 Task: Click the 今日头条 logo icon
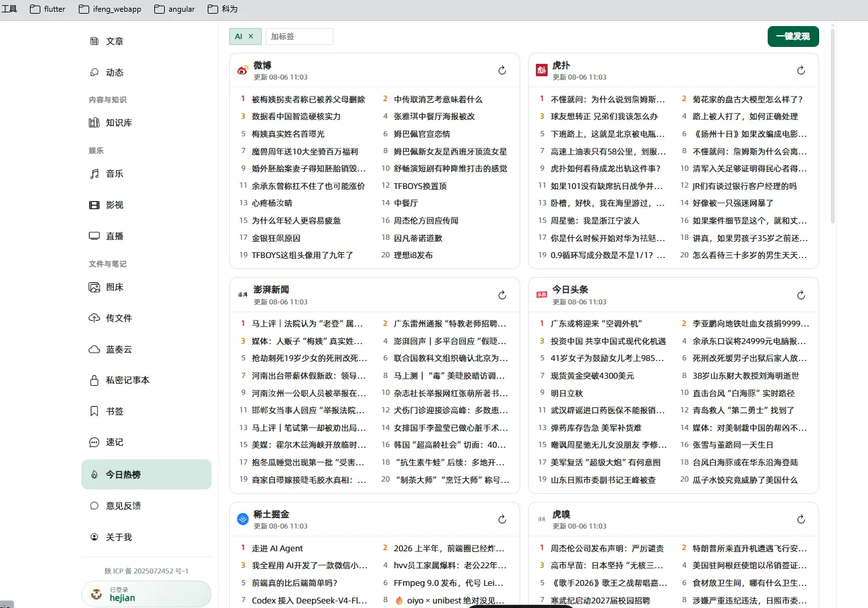[x=541, y=295]
